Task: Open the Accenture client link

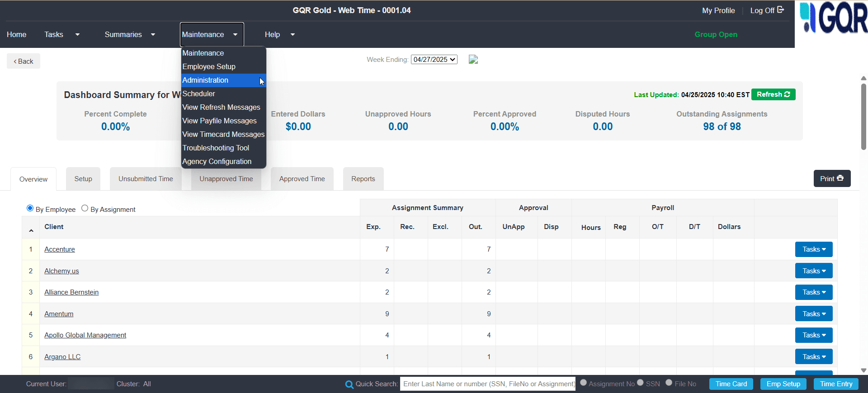Action: (x=60, y=249)
